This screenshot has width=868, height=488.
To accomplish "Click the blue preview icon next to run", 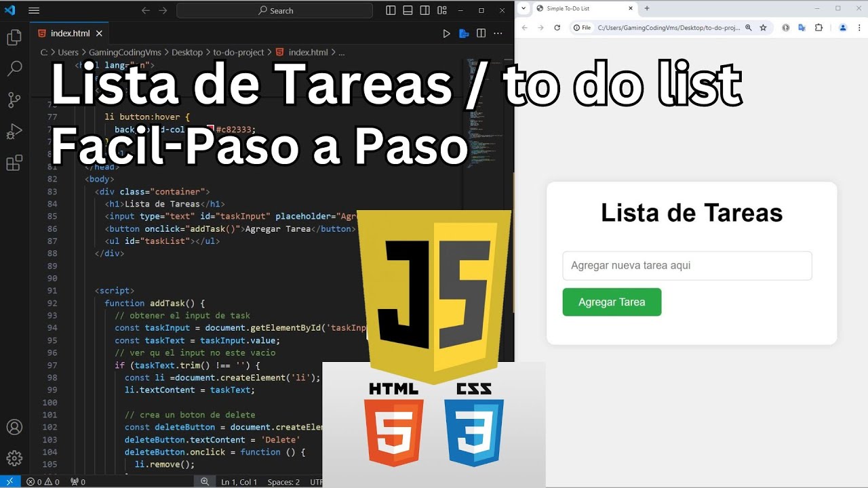I will 464,33.
